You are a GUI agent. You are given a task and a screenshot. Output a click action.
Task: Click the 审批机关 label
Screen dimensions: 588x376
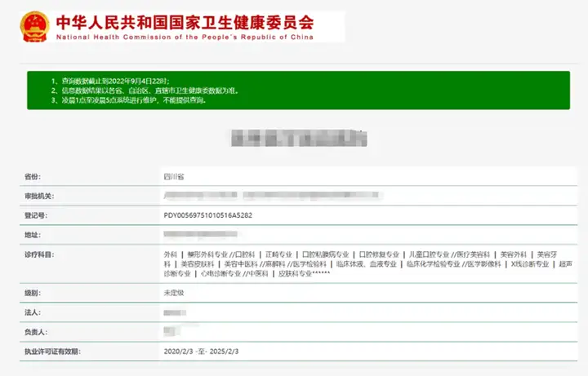39,196
